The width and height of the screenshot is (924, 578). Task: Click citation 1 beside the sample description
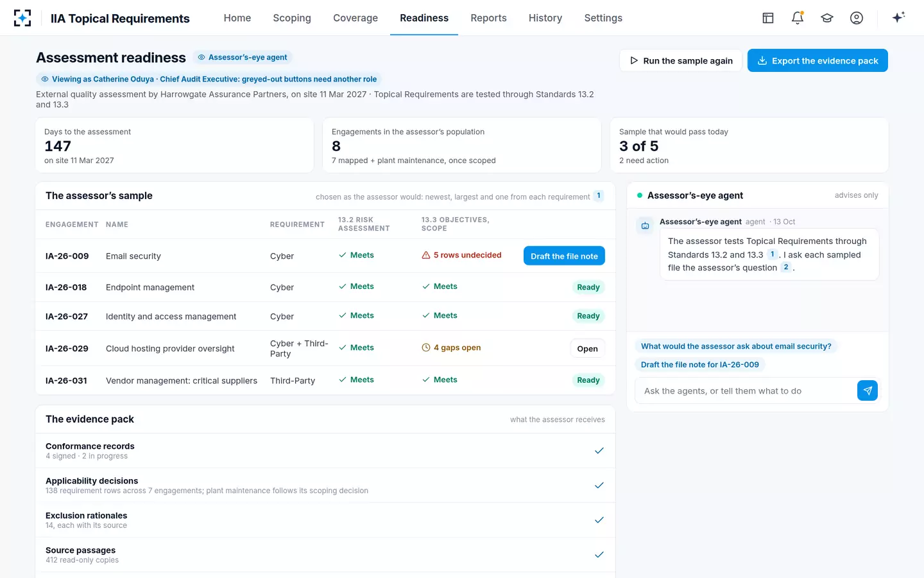pos(599,196)
